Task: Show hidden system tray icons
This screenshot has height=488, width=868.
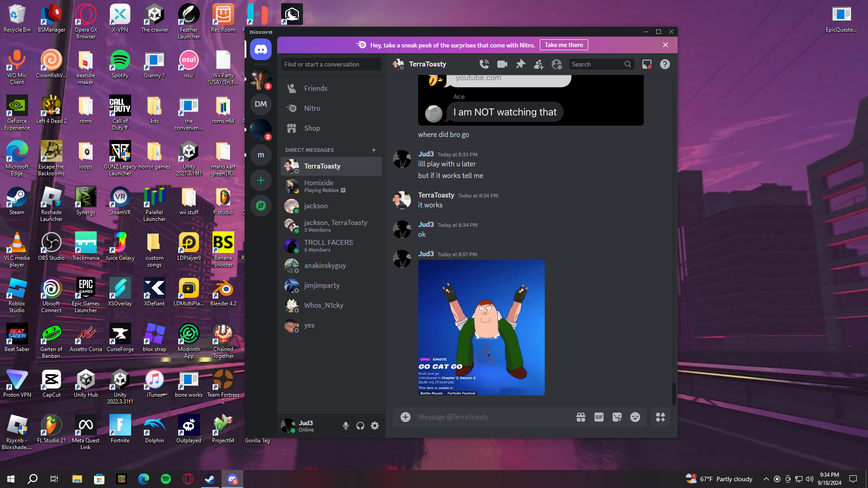Action: [766, 479]
